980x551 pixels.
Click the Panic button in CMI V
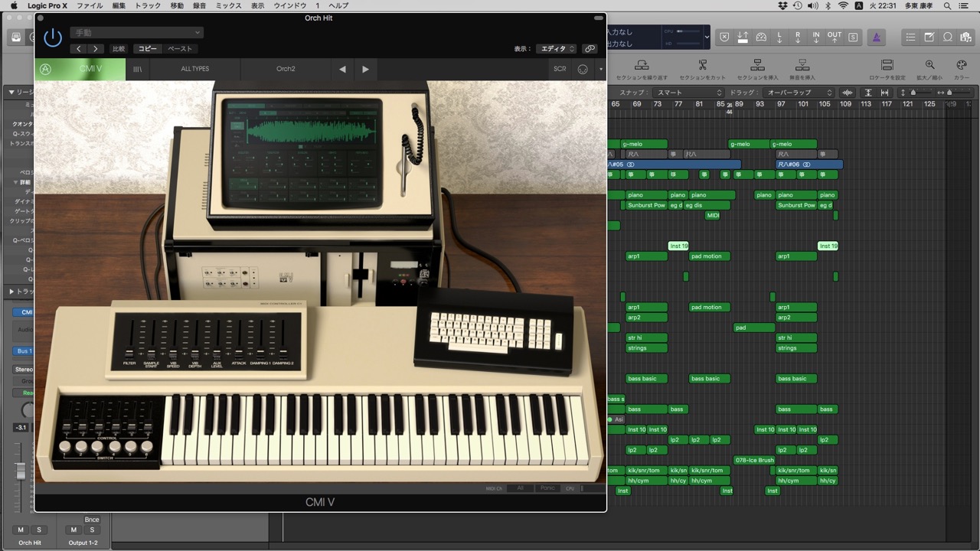click(x=547, y=488)
